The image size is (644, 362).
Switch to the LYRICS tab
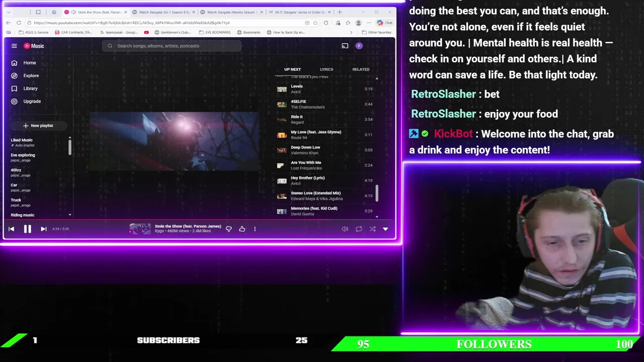(327, 69)
